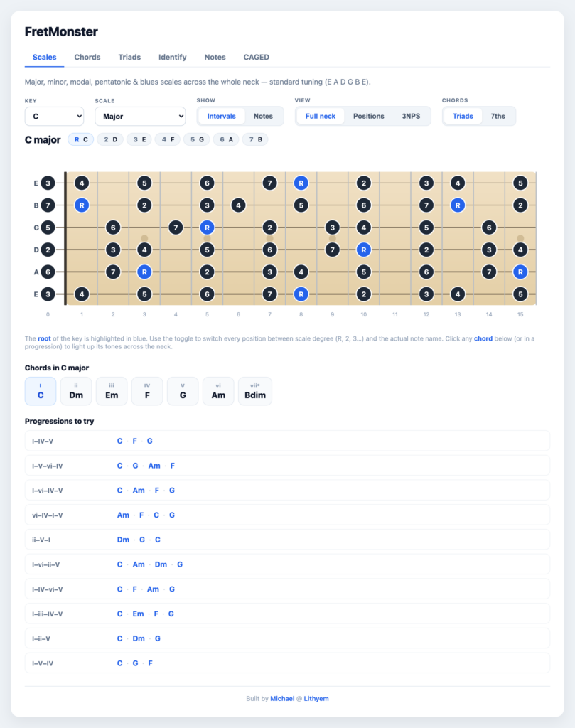Click the 7 B scale degree pill
575x728 pixels.
(256, 139)
